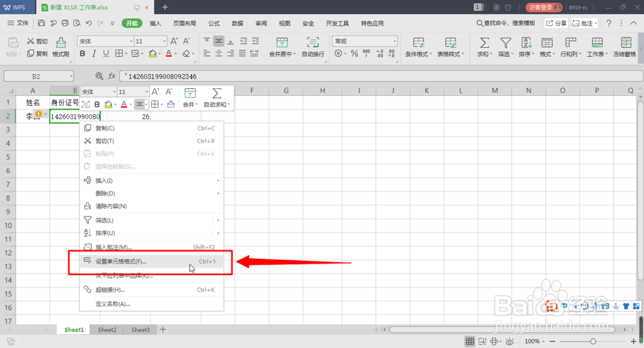
Task: Click the Name Box showing B2
Action: (39, 77)
